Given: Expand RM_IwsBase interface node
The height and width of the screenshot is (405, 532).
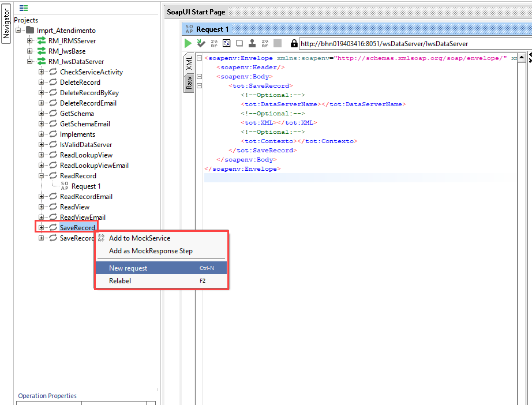Looking at the screenshot, I should [x=30, y=51].
